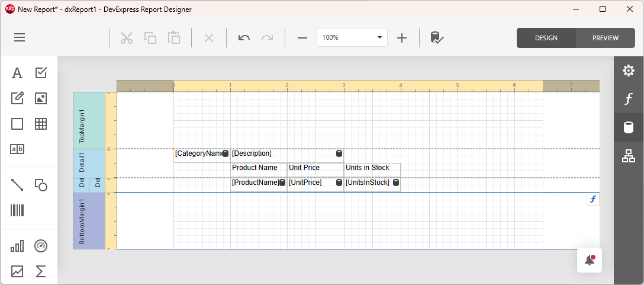Viewport: 644px width, 285px height.
Task: Select the [UnitPrice] data cell
Action: [315, 185]
